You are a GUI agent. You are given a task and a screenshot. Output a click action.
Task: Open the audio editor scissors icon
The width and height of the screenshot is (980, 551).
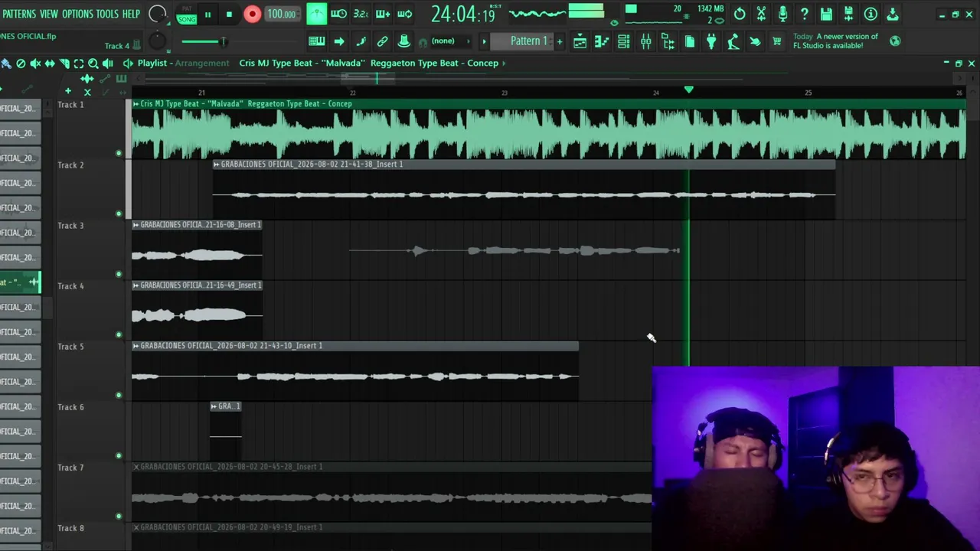761,14
